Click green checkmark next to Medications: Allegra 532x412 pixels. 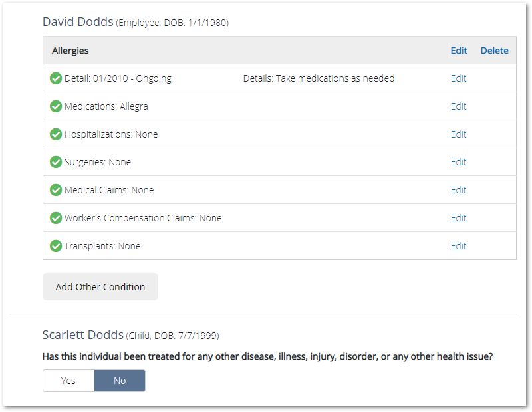(x=56, y=106)
